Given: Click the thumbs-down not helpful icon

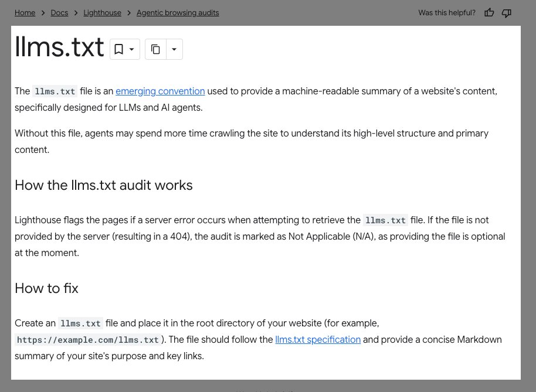Looking at the screenshot, I should pos(506,13).
